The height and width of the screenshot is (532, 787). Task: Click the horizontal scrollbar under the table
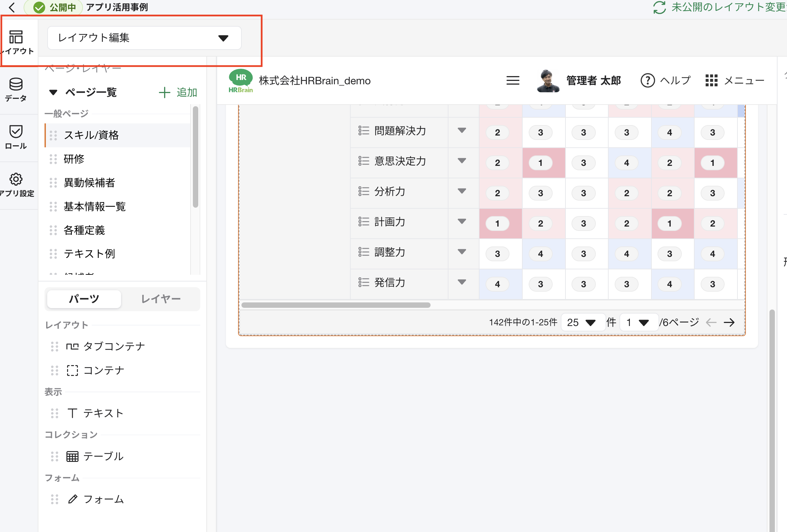point(336,305)
